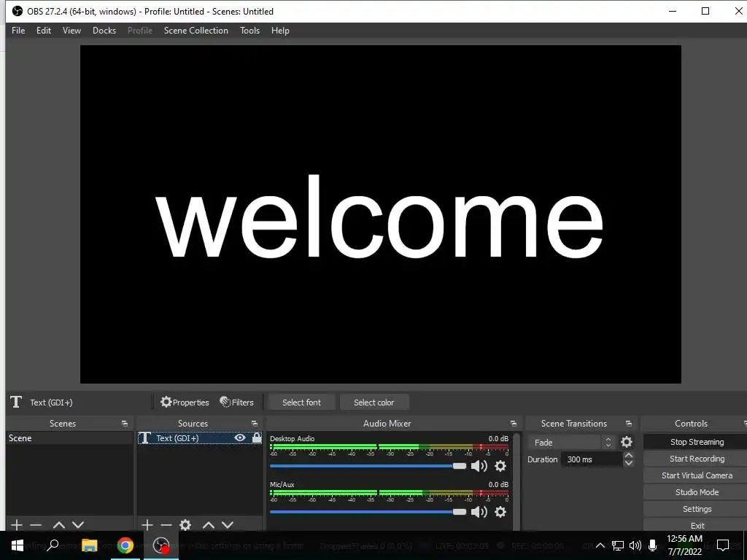Open the File menu
Image resolution: width=747 pixels, height=560 pixels.
click(18, 31)
